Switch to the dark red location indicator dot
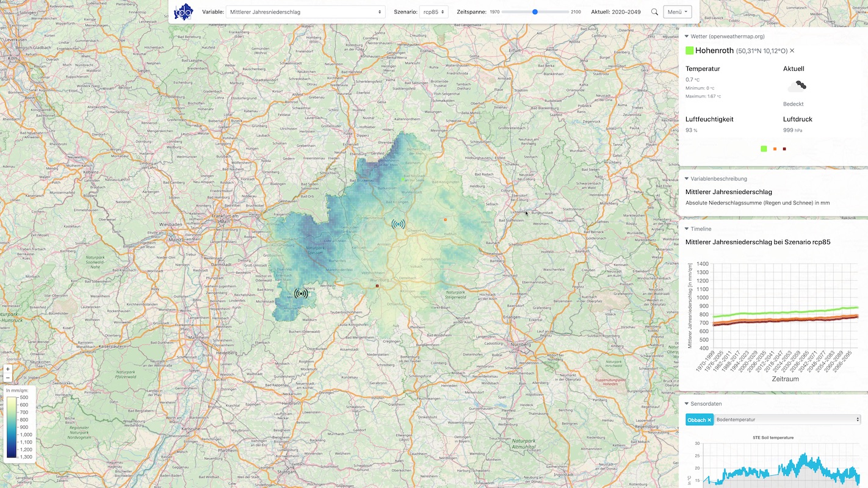This screenshot has height=488, width=868. tap(784, 149)
